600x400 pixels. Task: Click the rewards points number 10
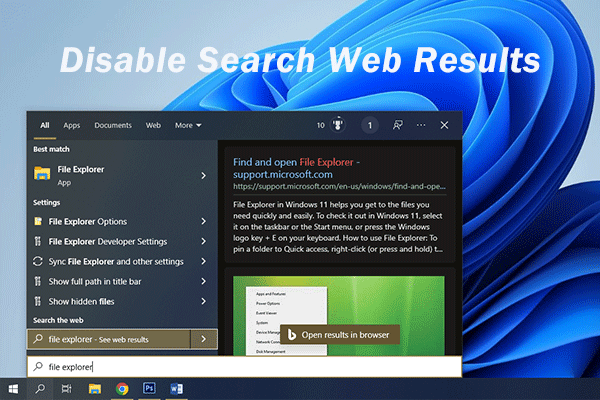[x=321, y=125]
